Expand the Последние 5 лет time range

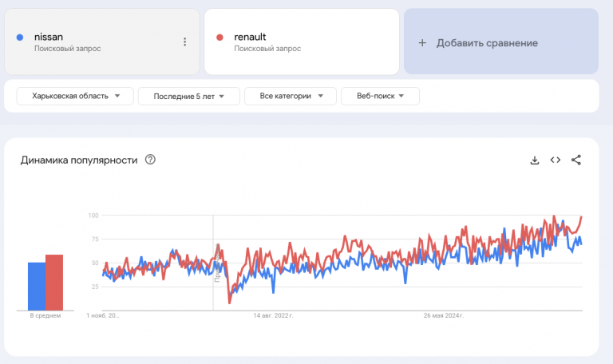(189, 96)
